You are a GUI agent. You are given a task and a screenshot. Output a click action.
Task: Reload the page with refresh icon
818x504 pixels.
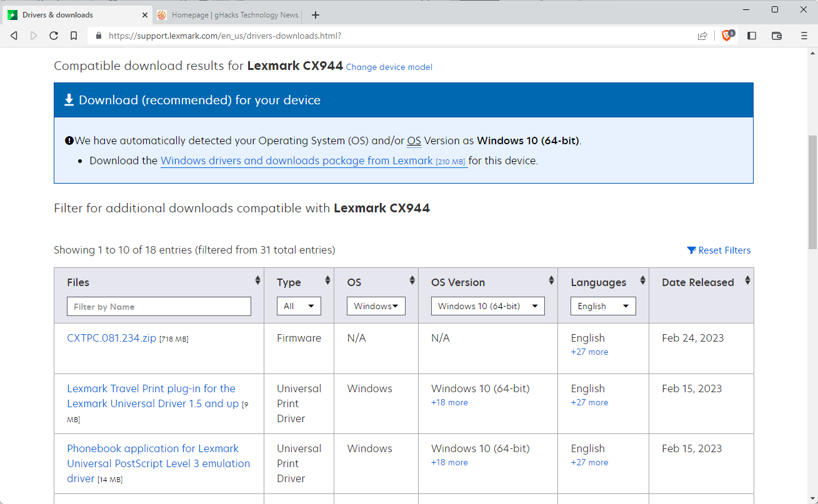pos(54,36)
